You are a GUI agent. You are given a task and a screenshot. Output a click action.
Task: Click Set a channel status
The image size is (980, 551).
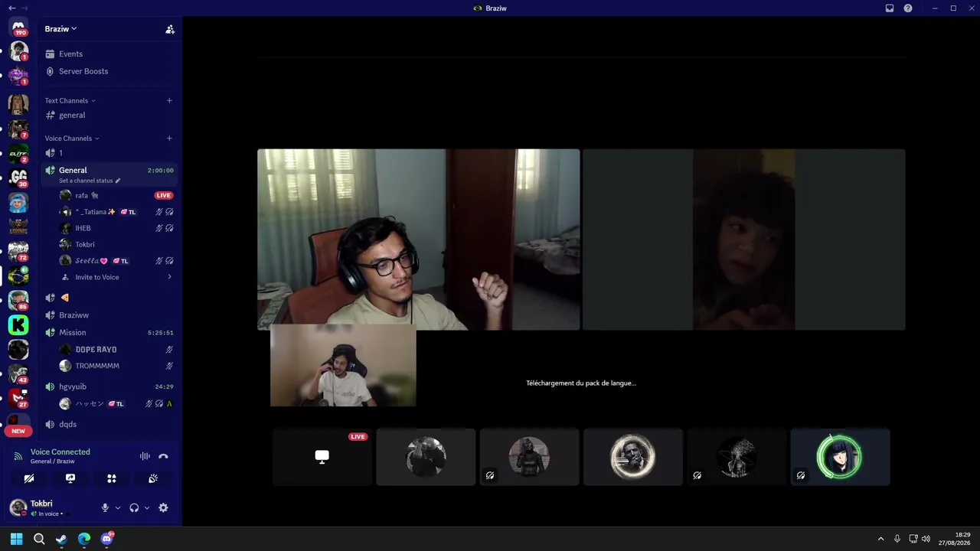pos(86,181)
